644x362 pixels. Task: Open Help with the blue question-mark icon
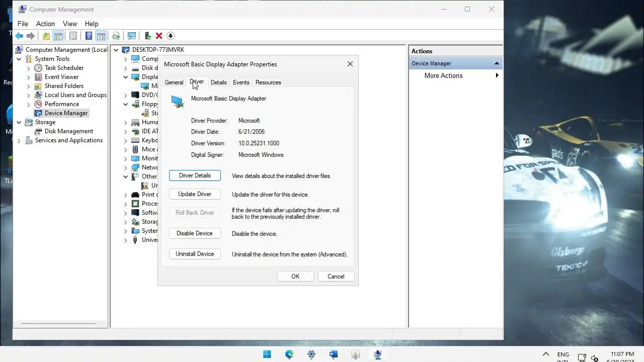[x=89, y=36]
